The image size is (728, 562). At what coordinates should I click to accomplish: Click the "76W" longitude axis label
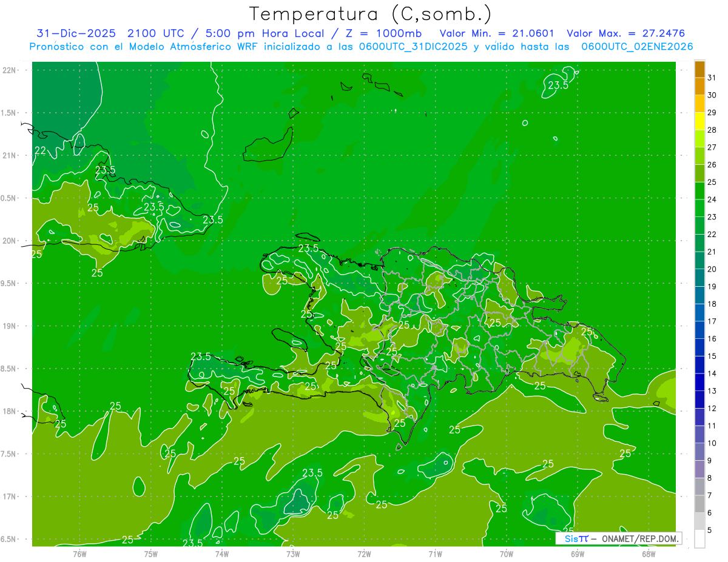coord(79,554)
